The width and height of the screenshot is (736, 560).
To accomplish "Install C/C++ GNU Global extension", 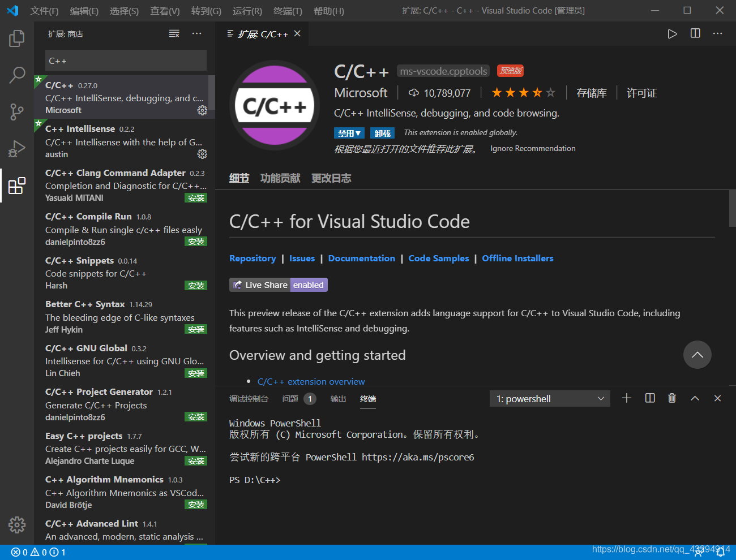I will [196, 373].
